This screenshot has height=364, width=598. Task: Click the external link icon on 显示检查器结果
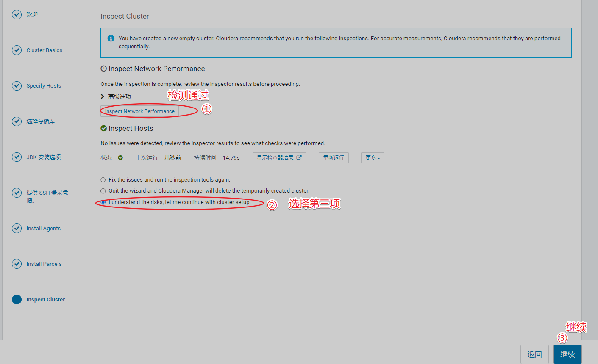pos(299,157)
